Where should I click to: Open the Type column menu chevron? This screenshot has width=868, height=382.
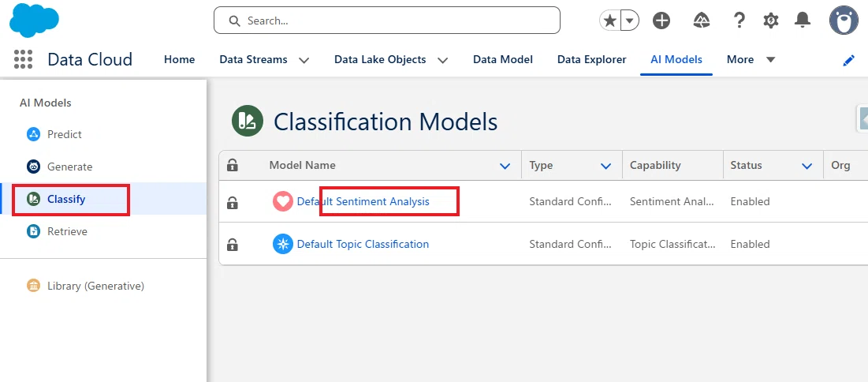pos(606,166)
